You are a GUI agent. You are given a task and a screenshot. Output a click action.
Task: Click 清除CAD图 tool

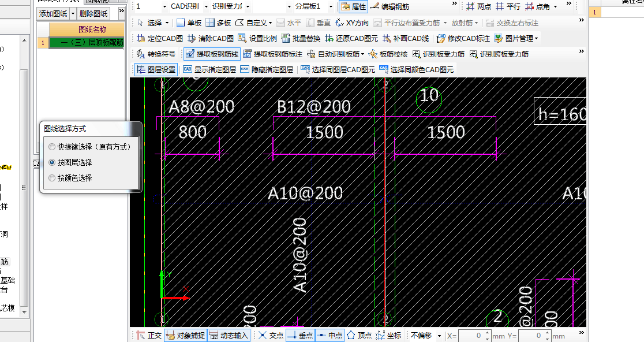tap(210, 38)
